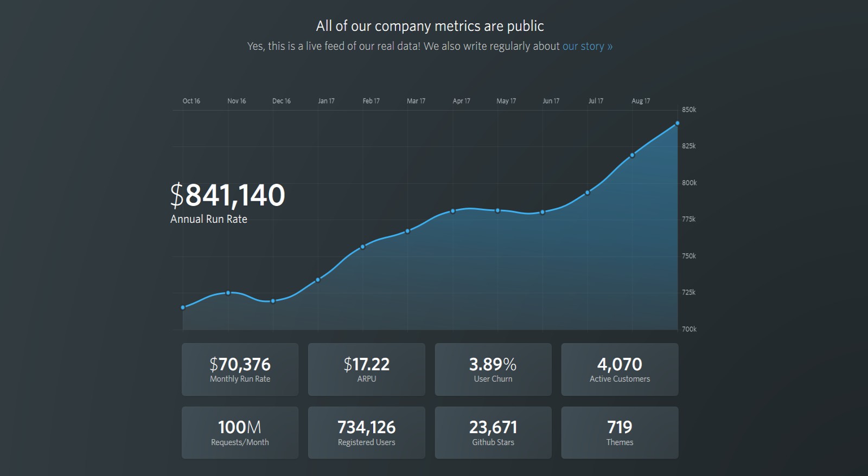This screenshot has width=868, height=476.
Task: Select the Jul 17 data point
Action: 588,192
